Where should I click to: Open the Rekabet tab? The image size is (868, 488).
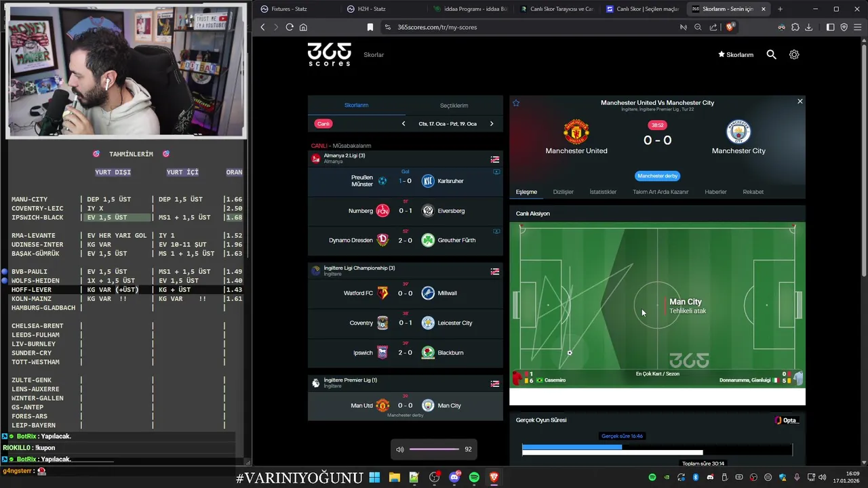(x=753, y=192)
